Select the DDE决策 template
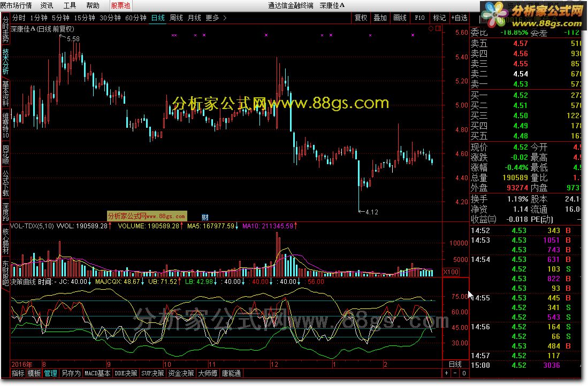The height and width of the screenshot is (386, 588). (x=126, y=373)
